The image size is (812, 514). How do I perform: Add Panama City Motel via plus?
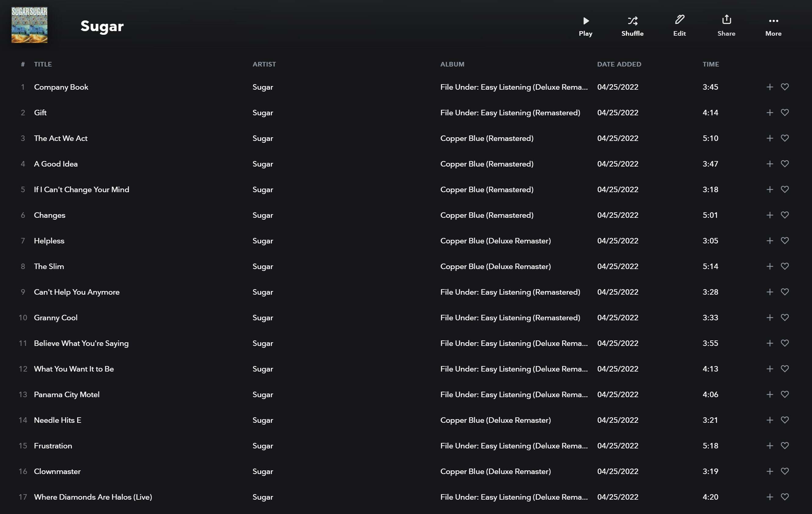pyautogui.click(x=770, y=395)
